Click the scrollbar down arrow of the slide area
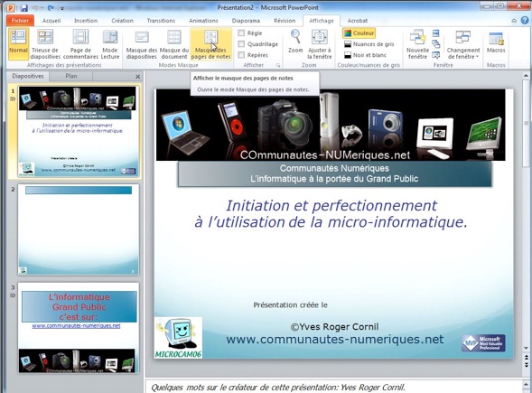 point(526,349)
